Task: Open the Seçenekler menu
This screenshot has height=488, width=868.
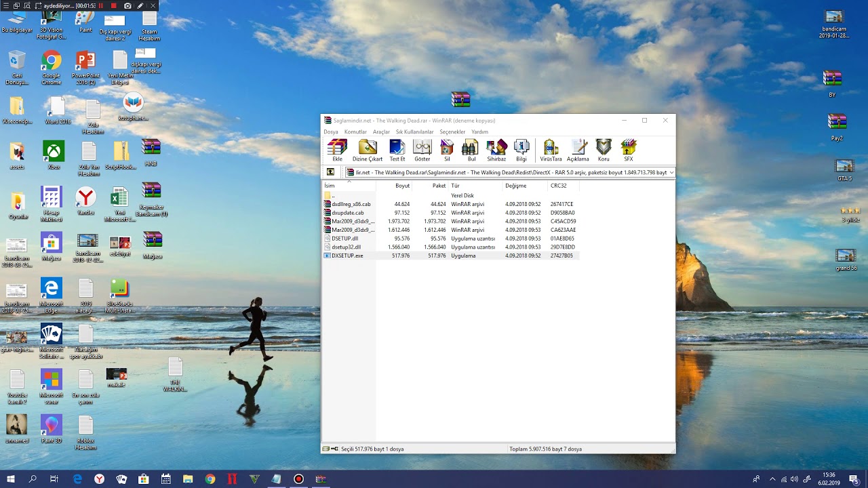Action: [452, 131]
